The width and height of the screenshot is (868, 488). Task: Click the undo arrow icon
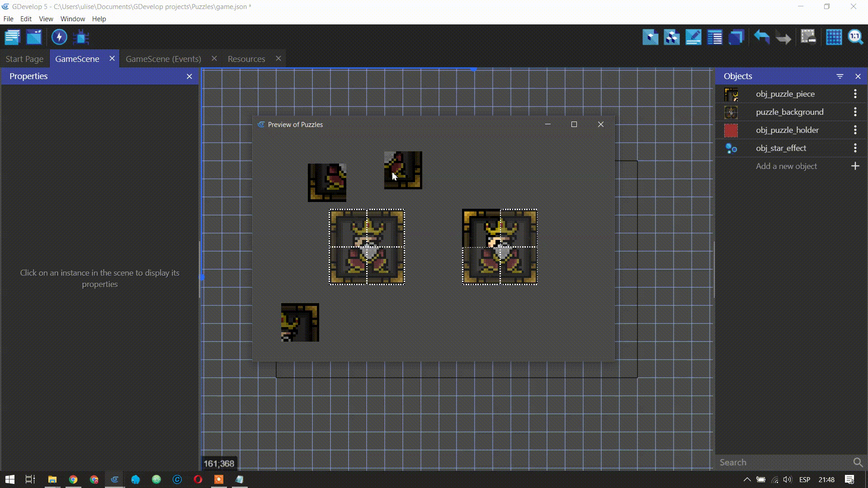click(762, 37)
